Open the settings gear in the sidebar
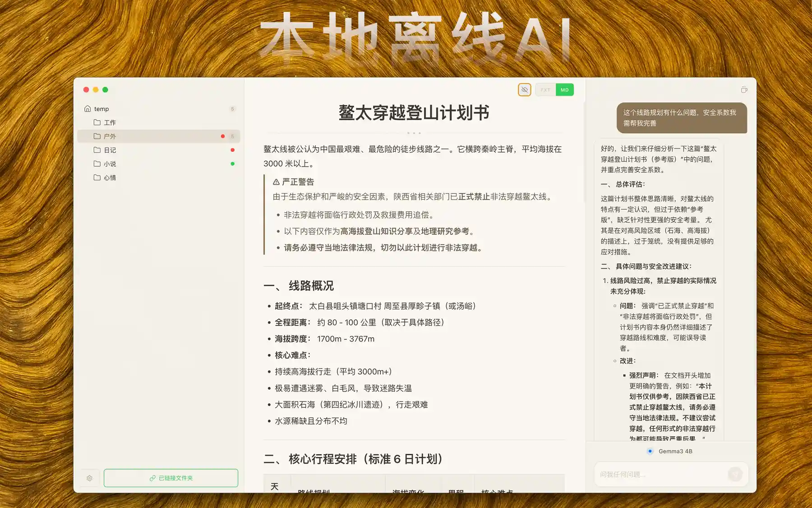 pyautogui.click(x=90, y=477)
